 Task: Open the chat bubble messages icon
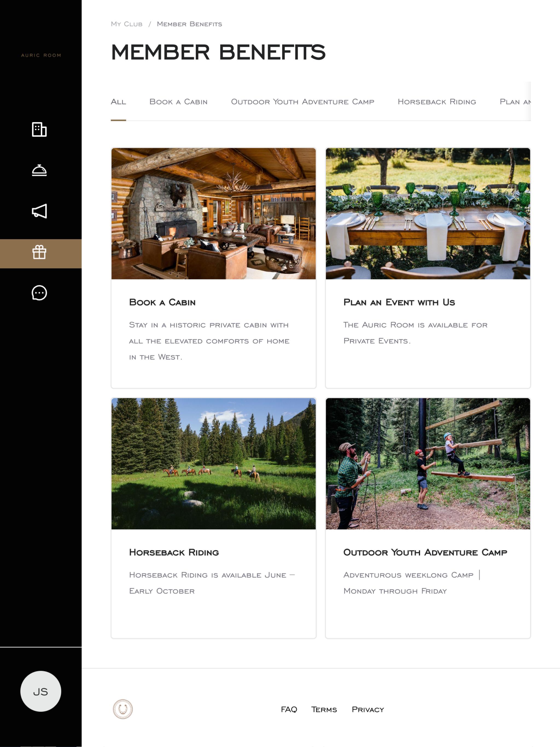point(39,293)
